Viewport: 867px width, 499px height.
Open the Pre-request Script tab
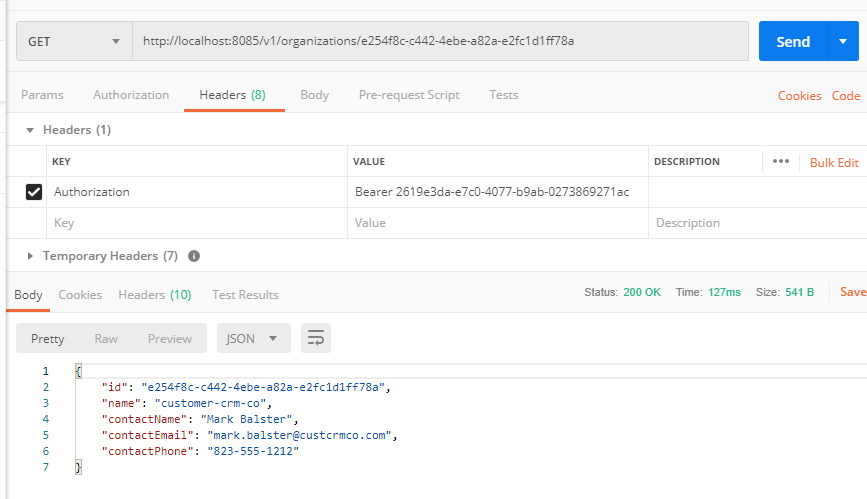point(409,95)
